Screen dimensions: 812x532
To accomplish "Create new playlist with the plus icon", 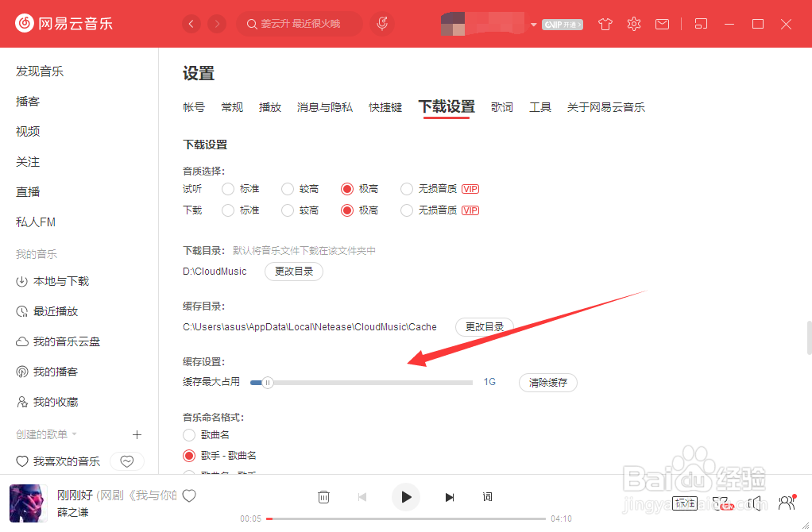I will [x=137, y=434].
